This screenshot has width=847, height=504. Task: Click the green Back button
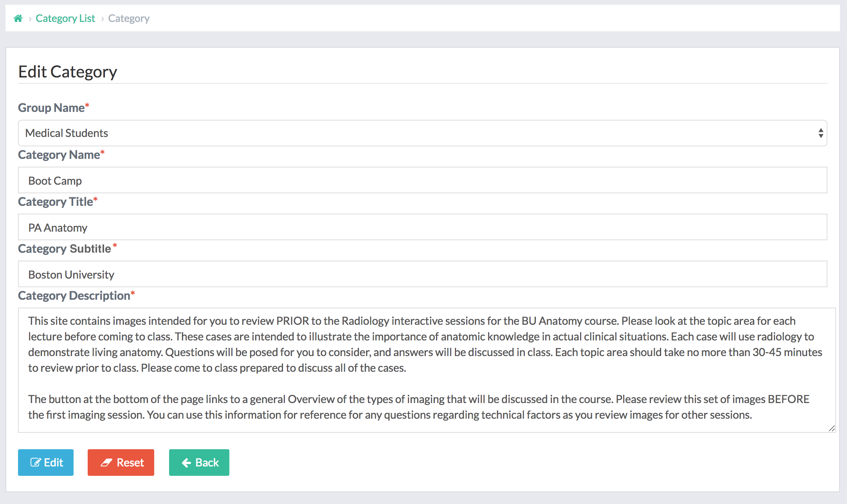[x=199, y=463]
